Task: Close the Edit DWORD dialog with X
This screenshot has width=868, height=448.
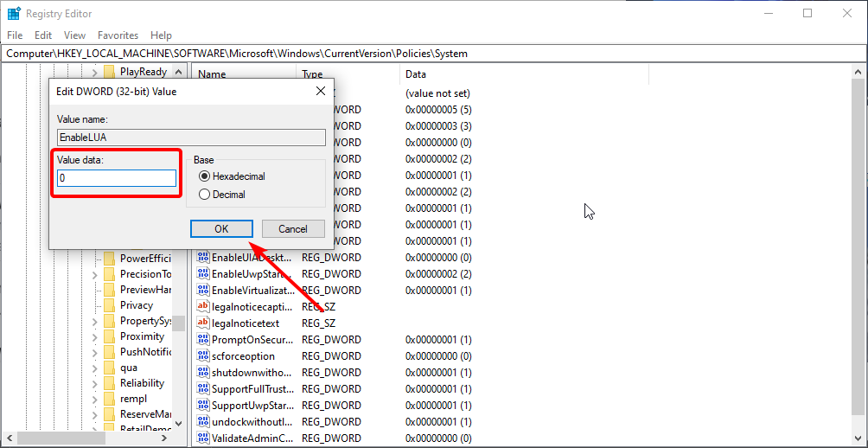Action: click(x=320, y=91)
